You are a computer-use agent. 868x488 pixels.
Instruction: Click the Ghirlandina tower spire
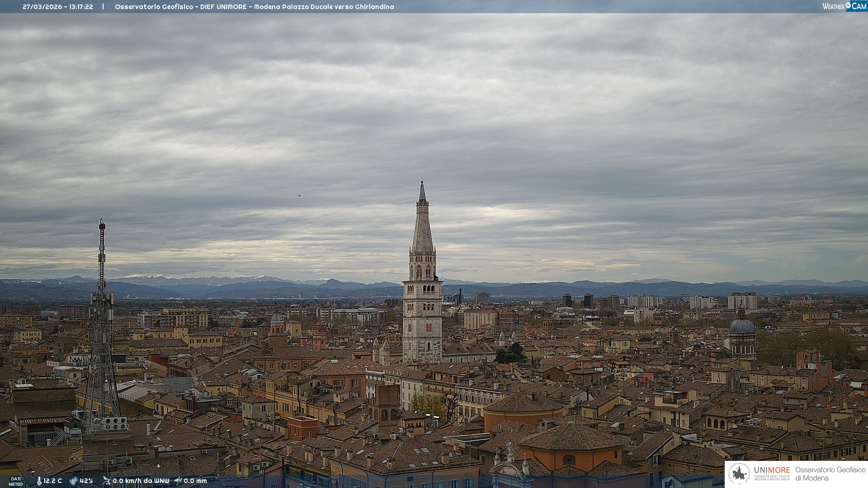pos(422,221)
